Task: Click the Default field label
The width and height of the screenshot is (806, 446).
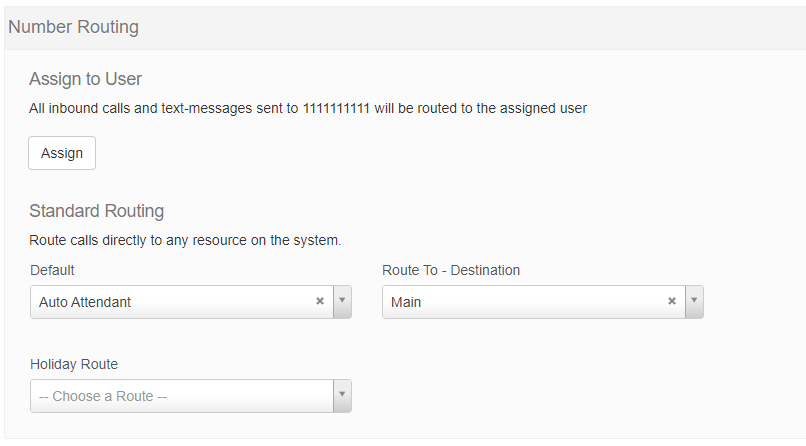Action: 52,270
